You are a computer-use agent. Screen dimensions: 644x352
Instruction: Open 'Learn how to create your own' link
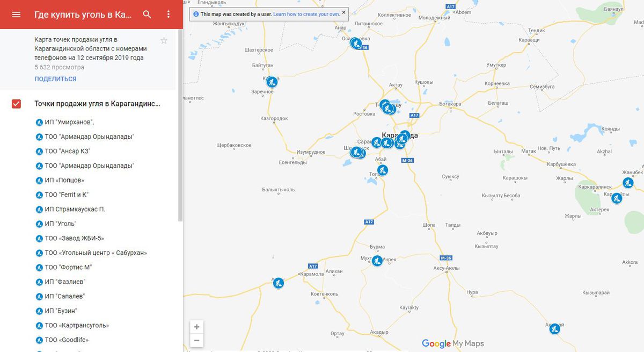pyautogui.click(x=306, y=14)
